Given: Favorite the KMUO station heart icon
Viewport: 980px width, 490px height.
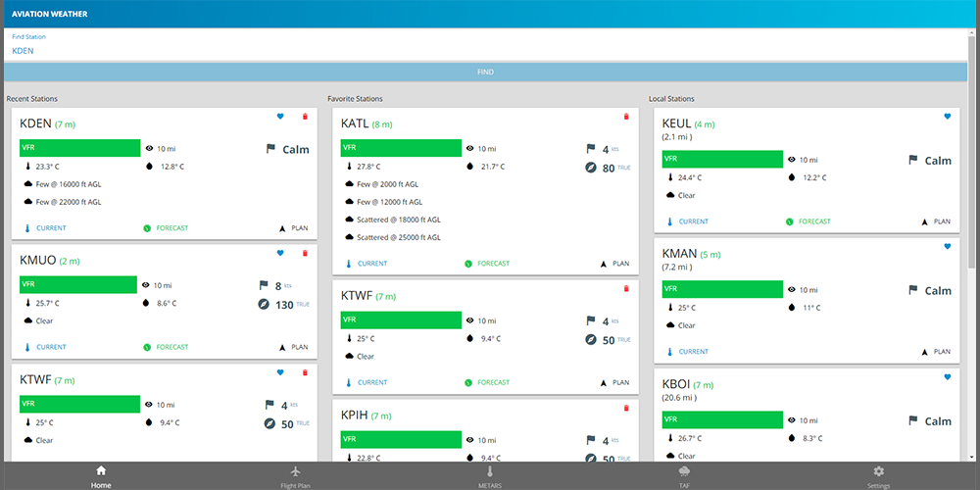Looking at the screenshot, I should coord(280,253).
